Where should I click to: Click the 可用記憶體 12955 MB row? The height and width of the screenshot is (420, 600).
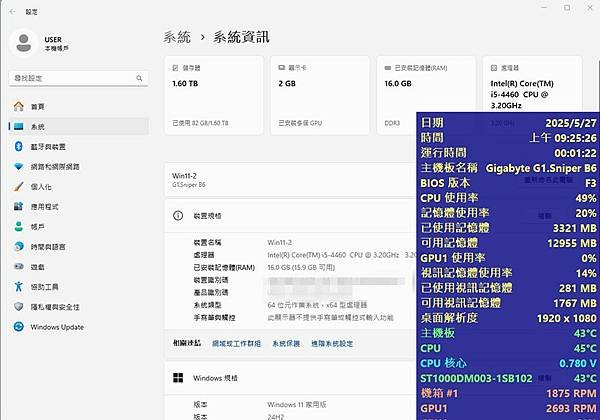(508, 243)
